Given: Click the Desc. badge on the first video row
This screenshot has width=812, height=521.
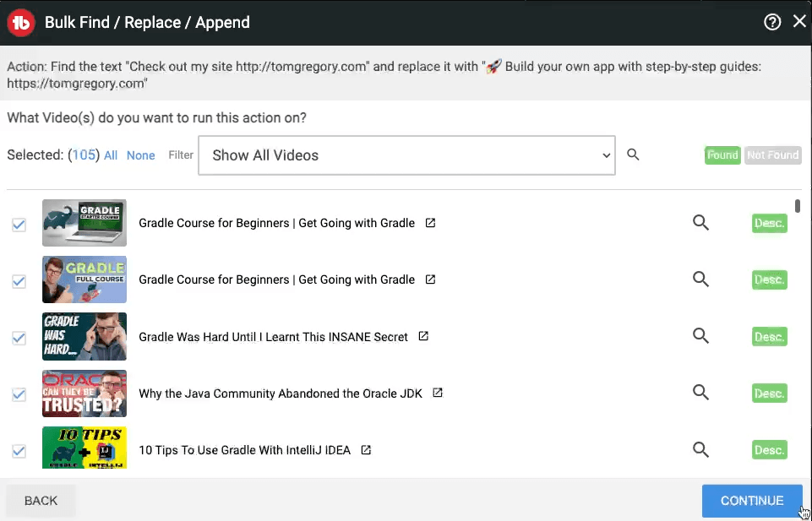Looking at the screenshot, I should (768, 223).
